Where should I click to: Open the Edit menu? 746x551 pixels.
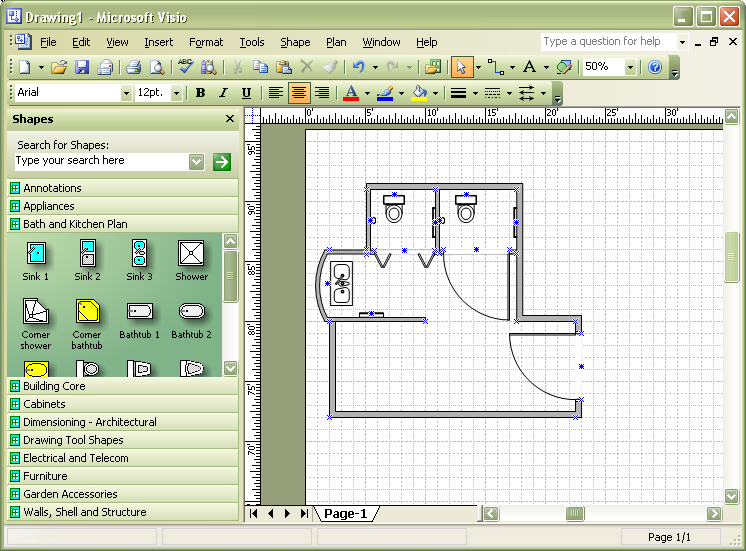click(81, 42)
